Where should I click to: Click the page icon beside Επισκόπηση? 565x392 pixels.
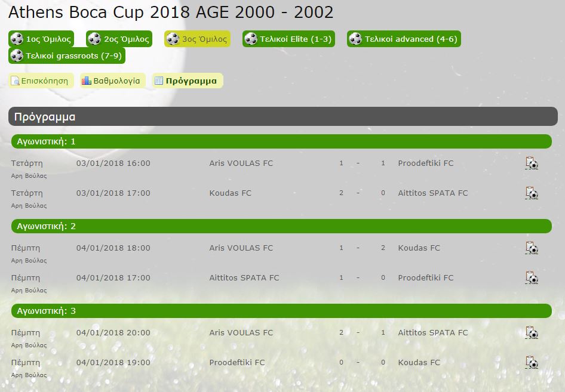click(x=15, y=81)
